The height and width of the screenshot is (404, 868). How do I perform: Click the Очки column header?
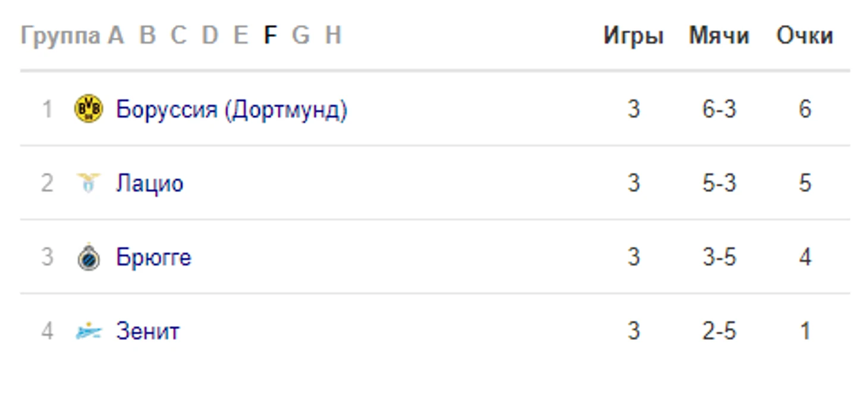tap(804, 36)
